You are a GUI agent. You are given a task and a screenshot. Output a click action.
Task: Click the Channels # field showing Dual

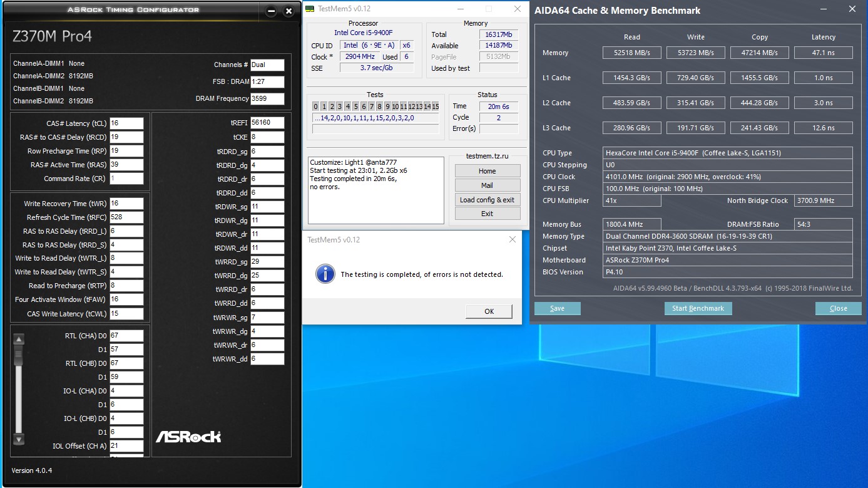tap(267, 65)
